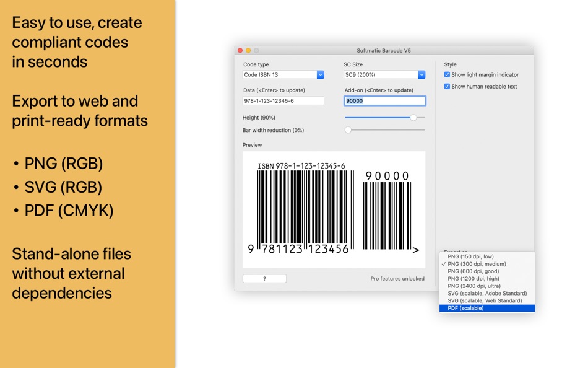Click the Pro features unlocked text

point(397,279)
